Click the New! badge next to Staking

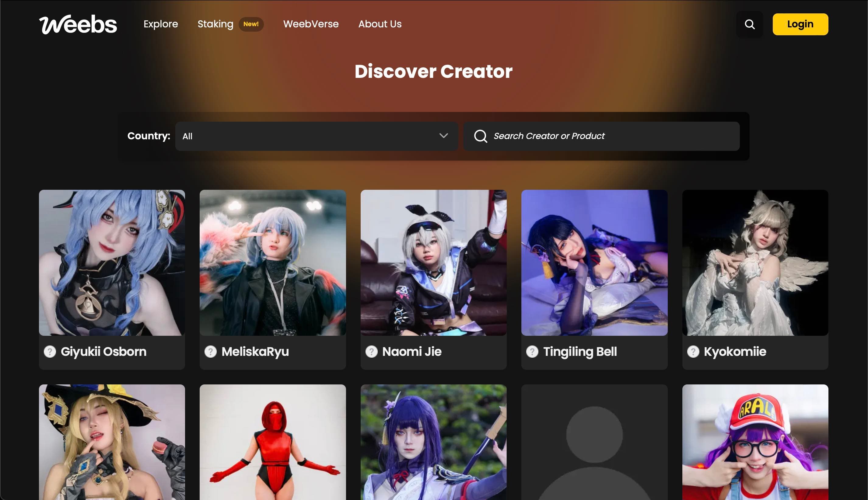251,24
